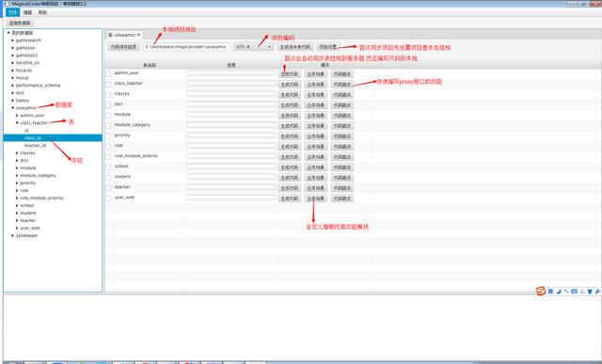Select the gamezoo2 database in tree
The height and width of the screenshot is (364, 602).
(27, 55)
